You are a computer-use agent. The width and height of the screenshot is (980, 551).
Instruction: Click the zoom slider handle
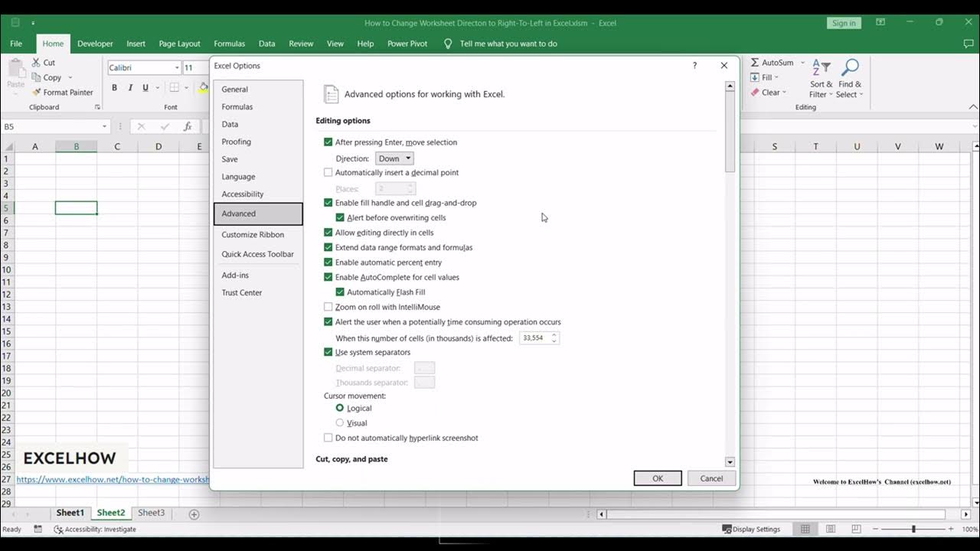click(x=913, y=529)
